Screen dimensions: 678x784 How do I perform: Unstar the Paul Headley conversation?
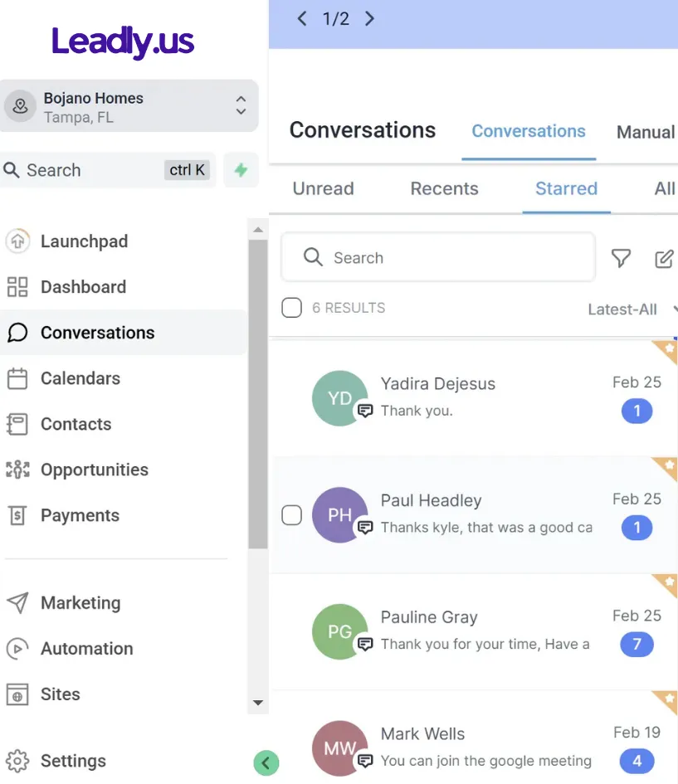(666, 468)
